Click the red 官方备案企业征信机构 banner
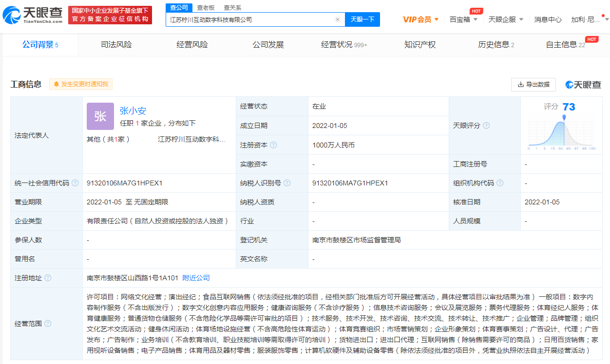The height and width of the screenshot is (364, 610). point(110,15)
